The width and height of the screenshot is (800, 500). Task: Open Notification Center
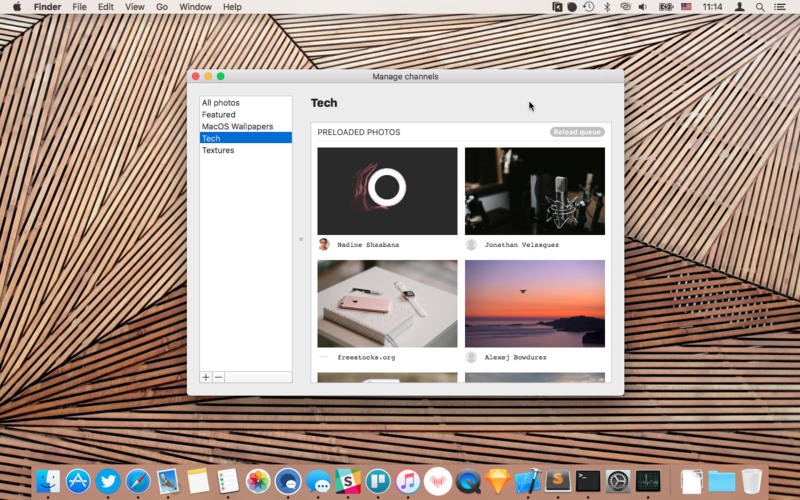pyautogui.click(x=780, y=7)
